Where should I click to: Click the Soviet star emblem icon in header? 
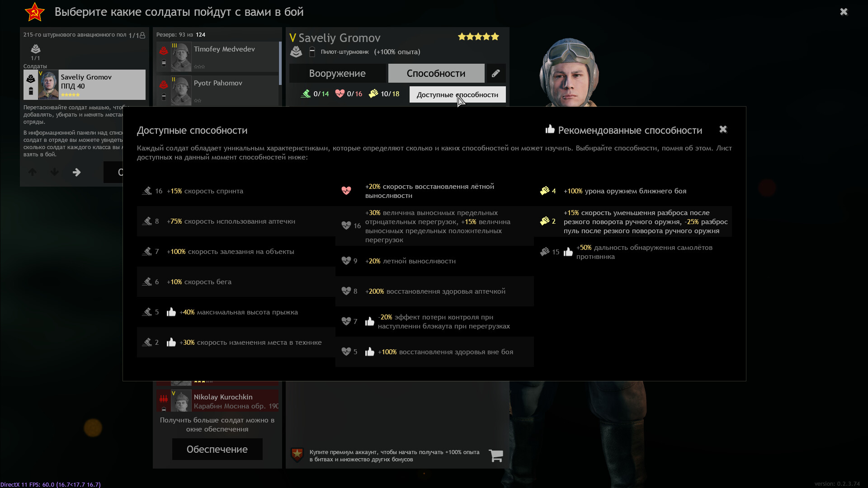[x=35, y=12]
